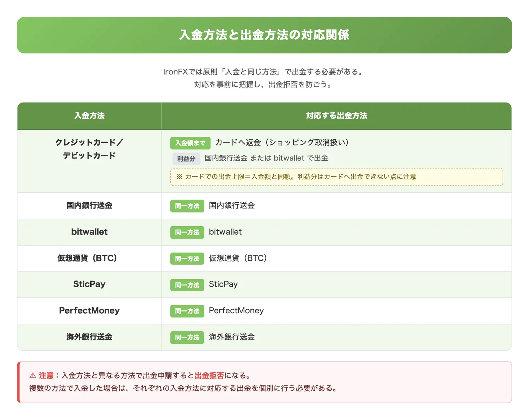
Task: Select the PerfectMoney deposit method cell
Action: click(90, 311)
